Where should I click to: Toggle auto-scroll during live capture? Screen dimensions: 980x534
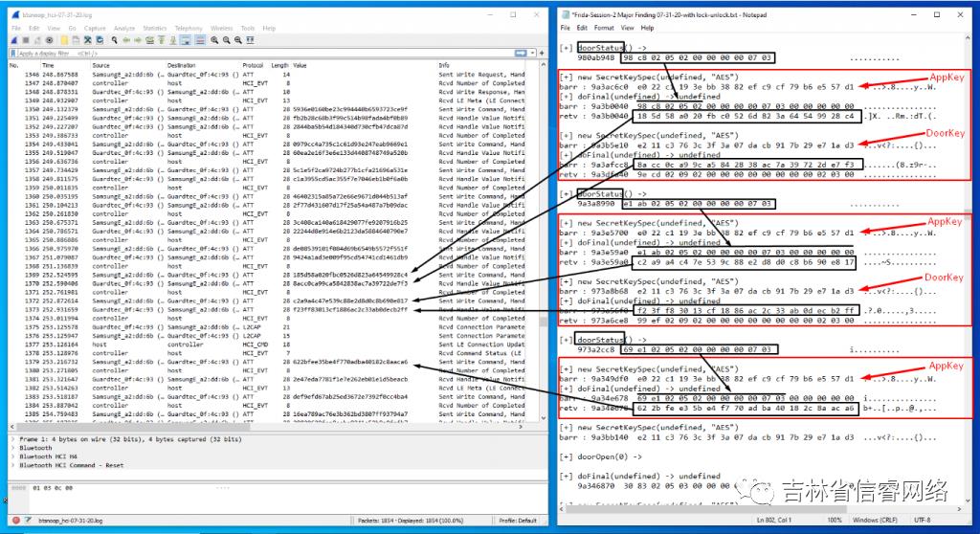pyautogui.click(x=186, y=40)
